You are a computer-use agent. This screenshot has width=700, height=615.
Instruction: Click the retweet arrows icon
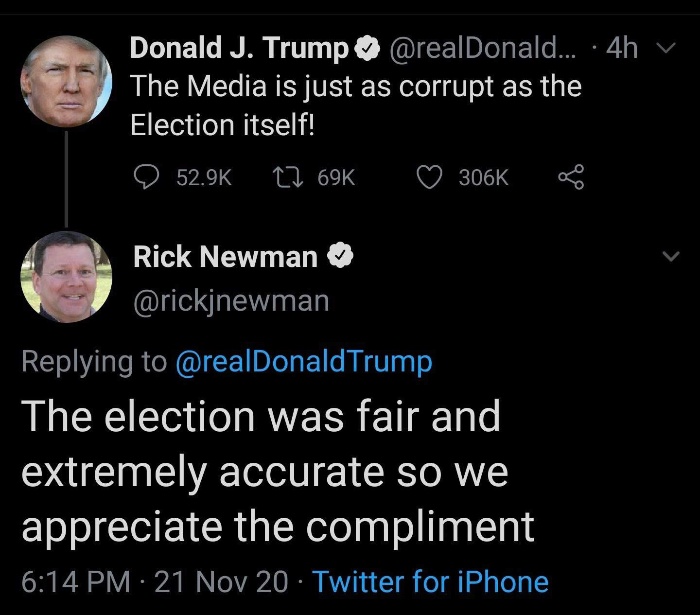(288, 177)
